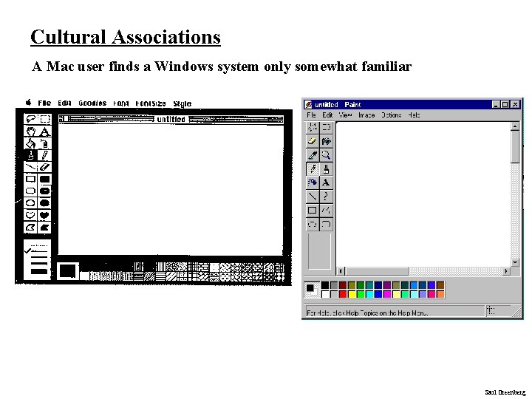This screenshot has height=399, width=532.
Task: Open the Options menu in Windows Paint
Action: (x=391, y=115)
